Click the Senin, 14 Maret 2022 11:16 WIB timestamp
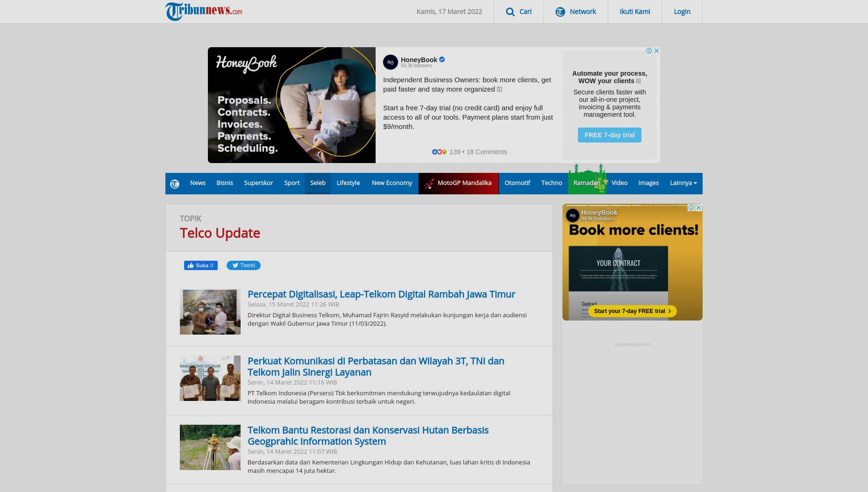This screenshot has width=868, height=492. click(292, 382)
